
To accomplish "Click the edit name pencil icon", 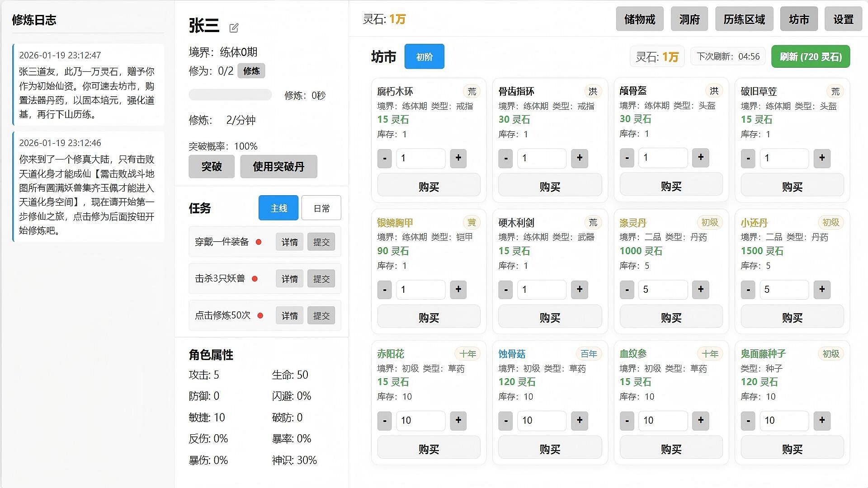I will (x=234, y=28).
